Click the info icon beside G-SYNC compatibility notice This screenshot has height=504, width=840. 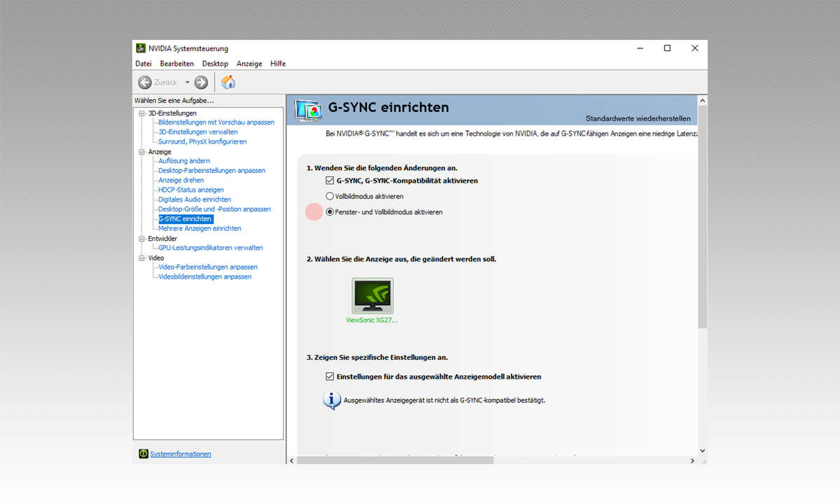(331, 400)
